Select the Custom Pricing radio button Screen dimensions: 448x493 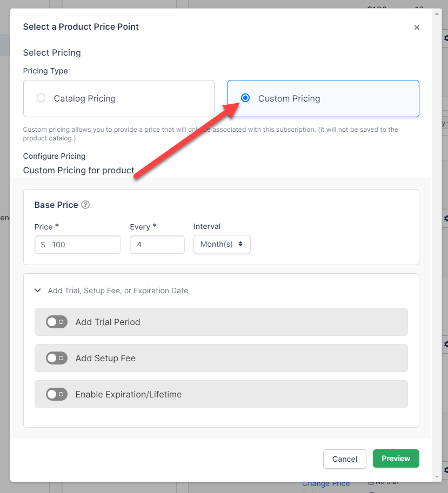pos(245,98)
